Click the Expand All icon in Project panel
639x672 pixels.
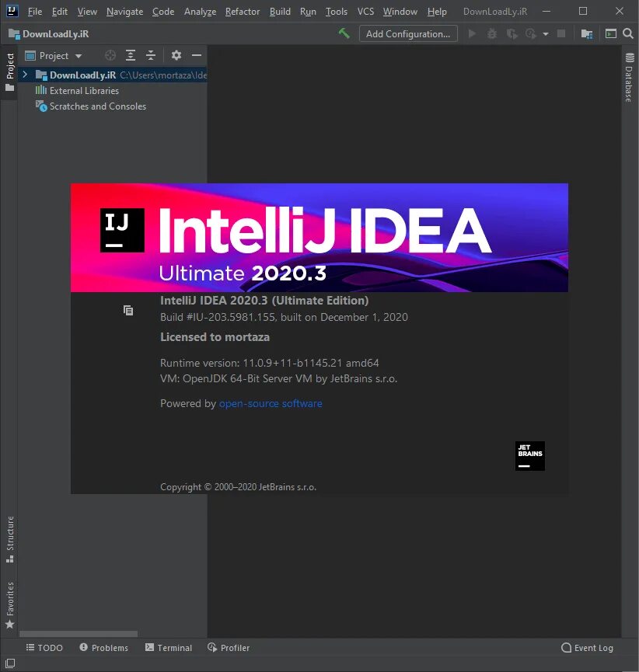pos(131,55)
